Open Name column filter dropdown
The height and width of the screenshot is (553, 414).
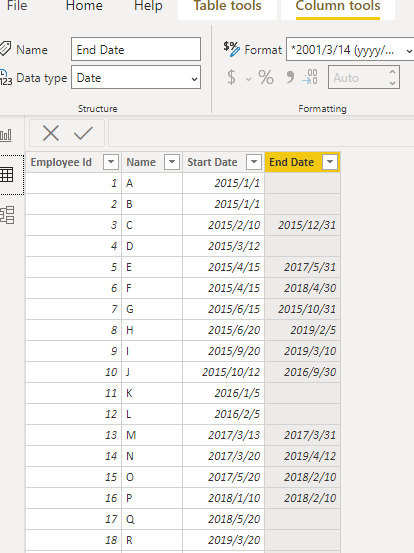[x=172, y=162]
